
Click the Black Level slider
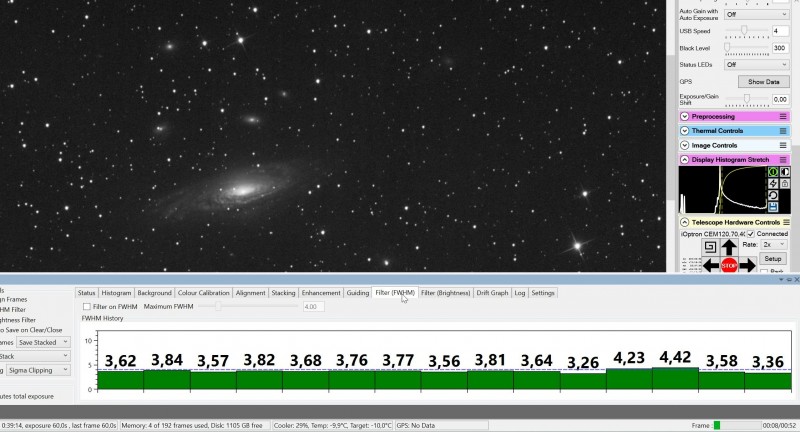747,48
